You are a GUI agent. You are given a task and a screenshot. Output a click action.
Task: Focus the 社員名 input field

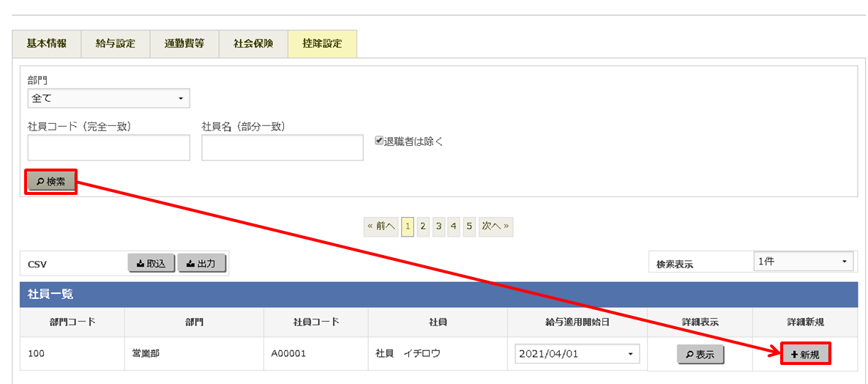point(283,147)
